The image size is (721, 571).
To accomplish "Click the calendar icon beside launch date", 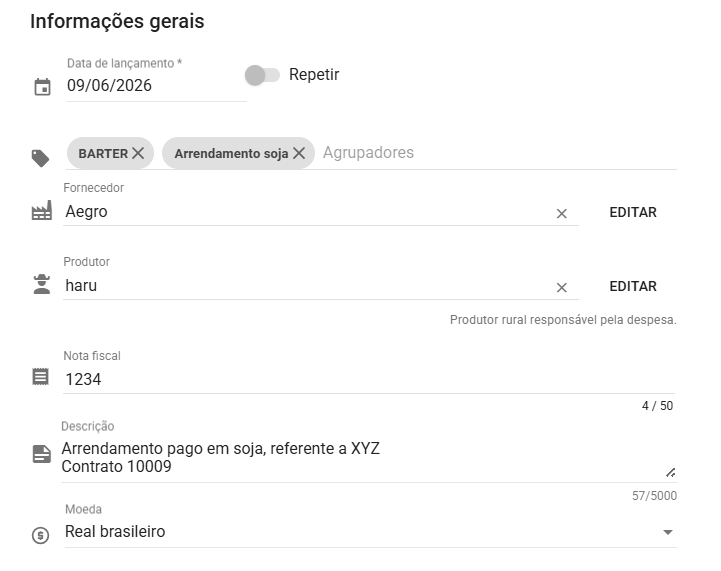I will pos(42,87).
